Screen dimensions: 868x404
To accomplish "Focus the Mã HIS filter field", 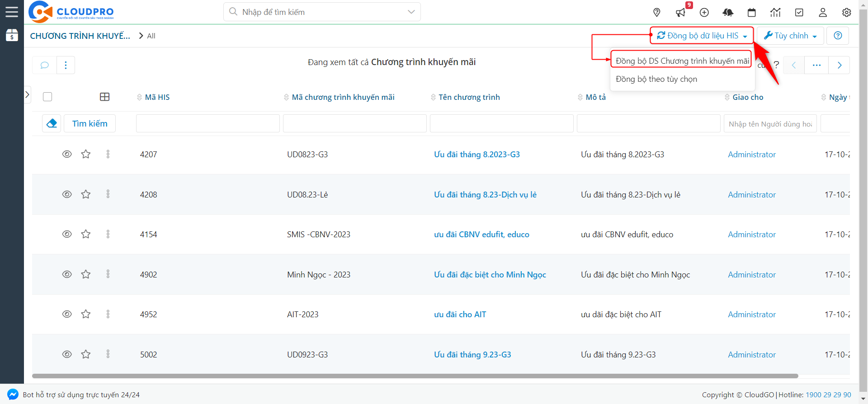I will click(x=208, y=123).
